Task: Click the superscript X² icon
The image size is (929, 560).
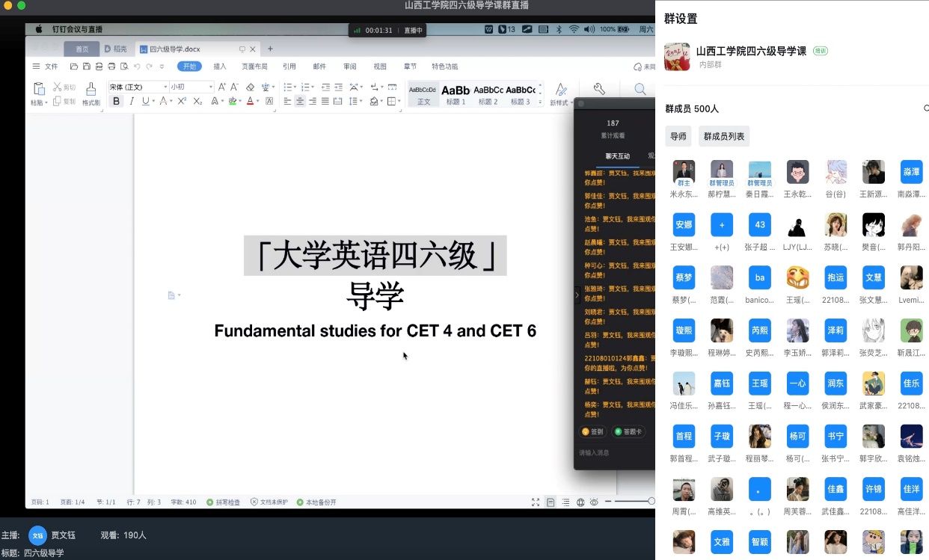Action: click(182, 101)
